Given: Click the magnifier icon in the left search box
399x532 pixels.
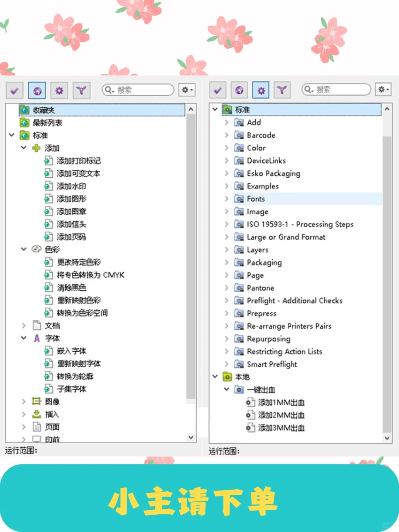Looking at the screenshot, I should pos(108,90).
